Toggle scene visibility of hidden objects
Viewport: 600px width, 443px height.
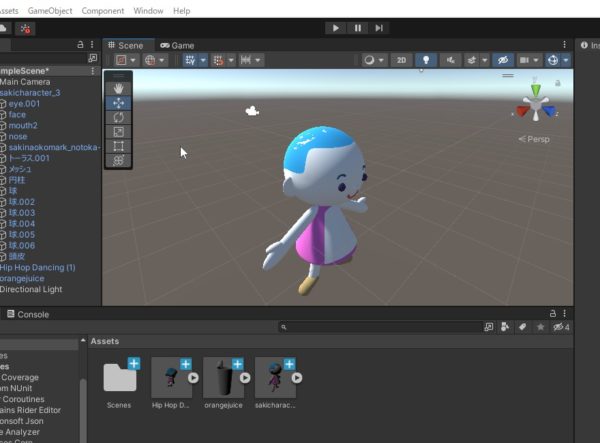(x=502, y=60)
